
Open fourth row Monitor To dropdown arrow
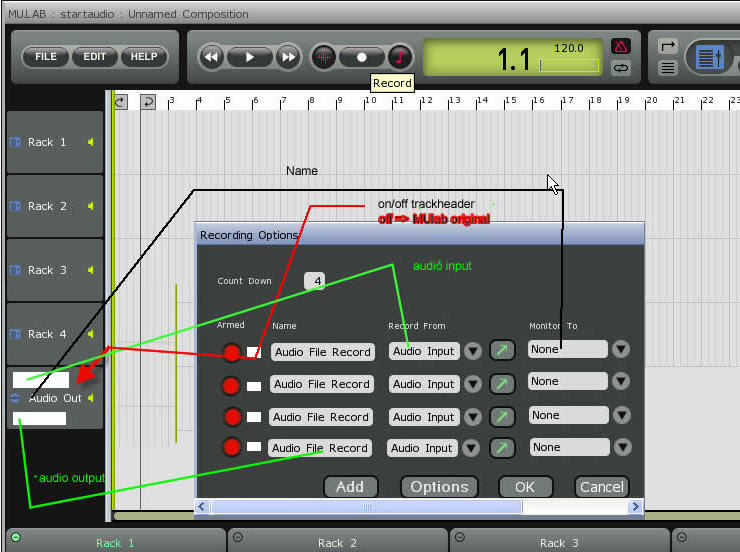pyautogui.click(x=623, y=447)
